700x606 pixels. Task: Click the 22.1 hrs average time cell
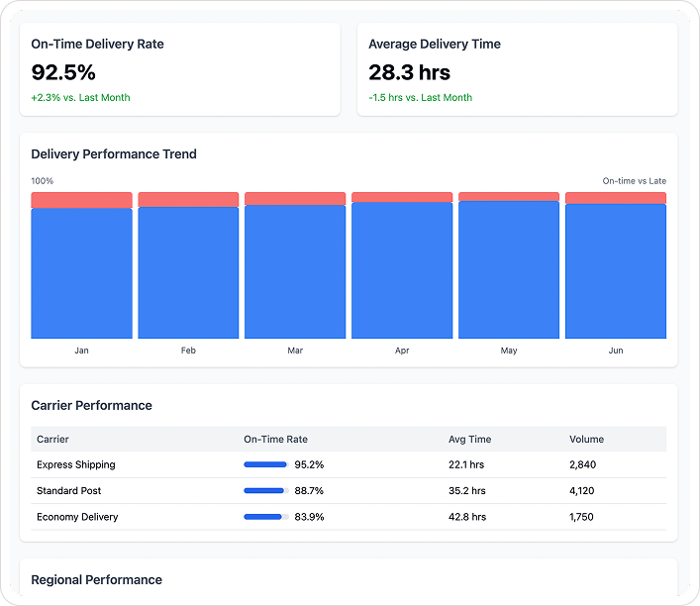[466, 464]
